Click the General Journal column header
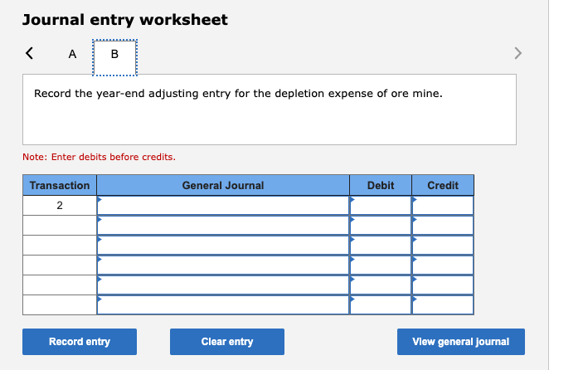 tap(223, 185)
